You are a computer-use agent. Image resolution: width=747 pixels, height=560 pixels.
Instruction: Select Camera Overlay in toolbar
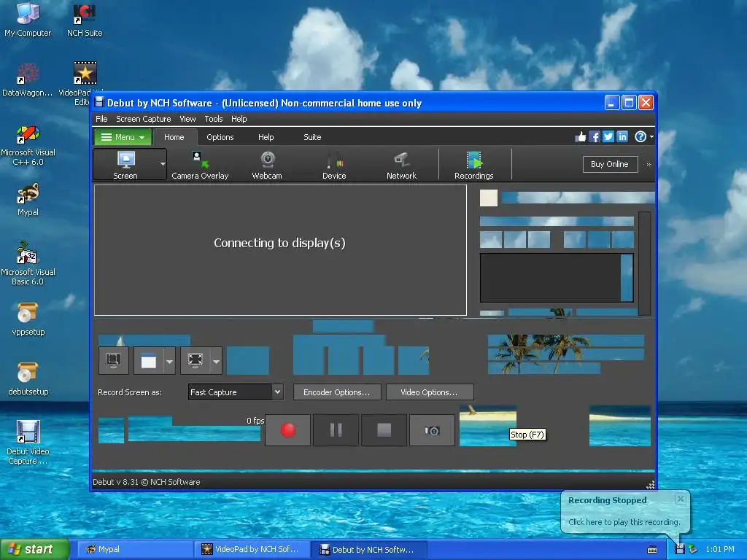(200, 166)
